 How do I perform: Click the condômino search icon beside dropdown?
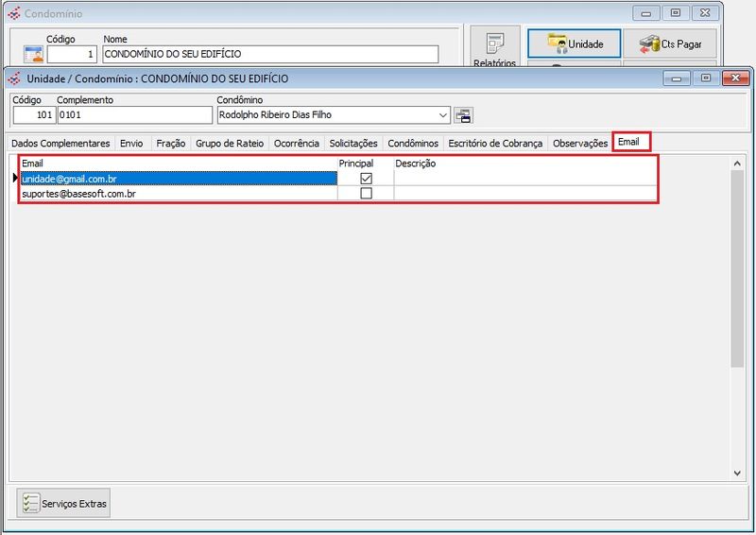tap(463, 115)
